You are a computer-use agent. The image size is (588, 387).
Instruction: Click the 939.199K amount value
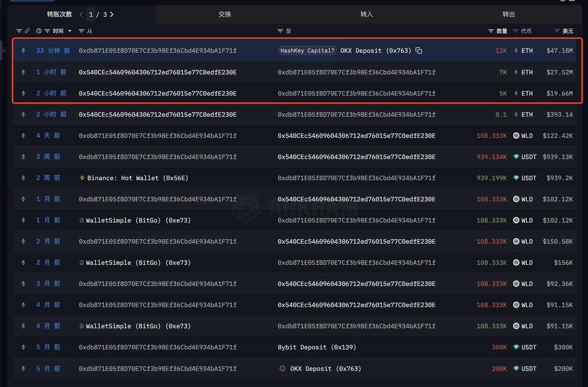492,178
